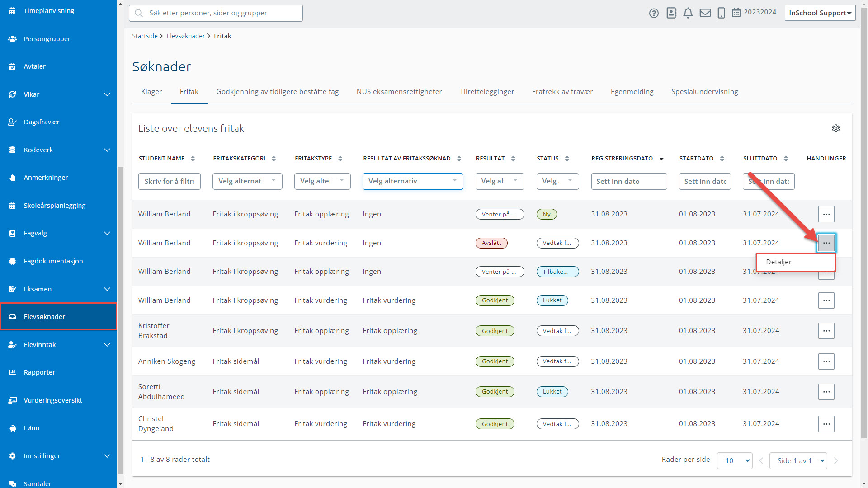Open Anmerkninger in the sidebar

[58, 178]
